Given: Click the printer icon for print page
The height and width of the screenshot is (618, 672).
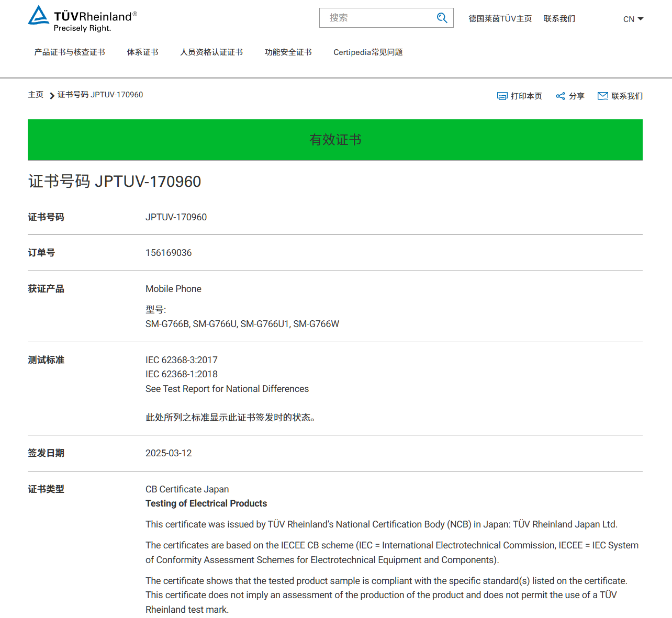Looking at the screenshot, I should [x=502, y=96].
